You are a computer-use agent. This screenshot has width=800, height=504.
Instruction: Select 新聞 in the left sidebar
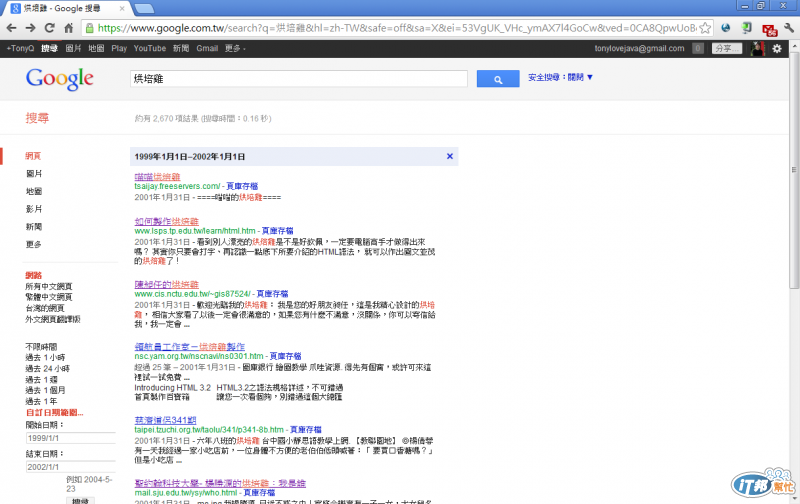coord(34,226)
